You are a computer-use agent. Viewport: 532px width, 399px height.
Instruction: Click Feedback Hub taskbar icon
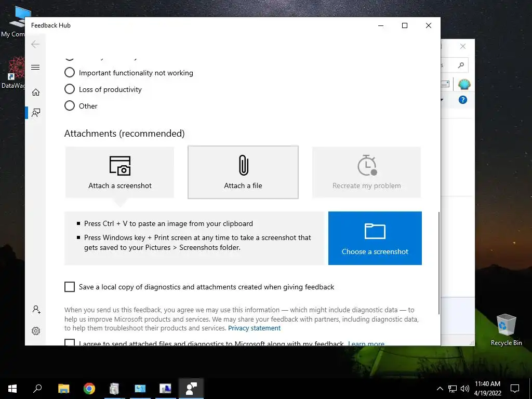(191, 389)
